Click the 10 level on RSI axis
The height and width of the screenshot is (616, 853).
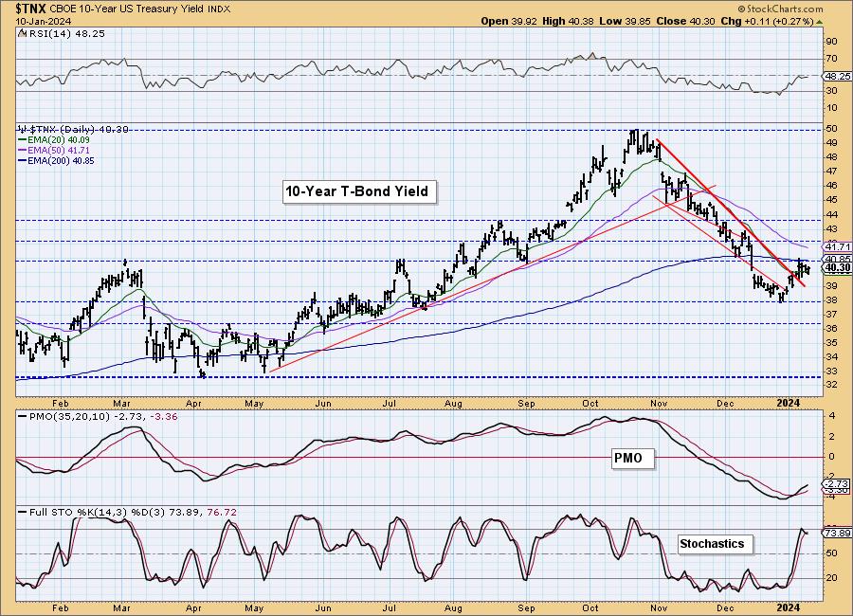click(x=831, y=108)
